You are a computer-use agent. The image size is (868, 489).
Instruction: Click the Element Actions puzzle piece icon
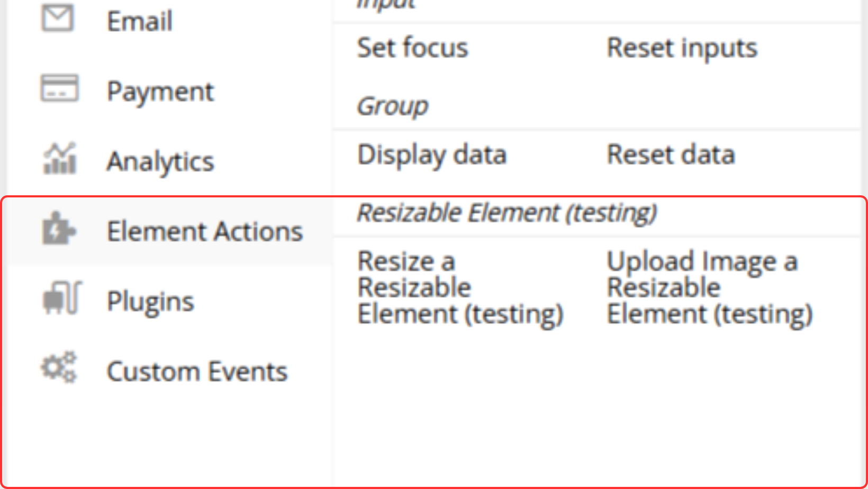(x=59, y=229)
